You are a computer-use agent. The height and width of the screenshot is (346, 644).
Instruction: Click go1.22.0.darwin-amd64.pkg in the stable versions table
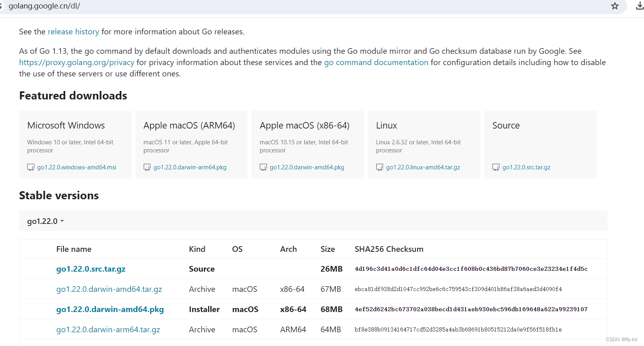pyautogui.click(x=110, y=309)
